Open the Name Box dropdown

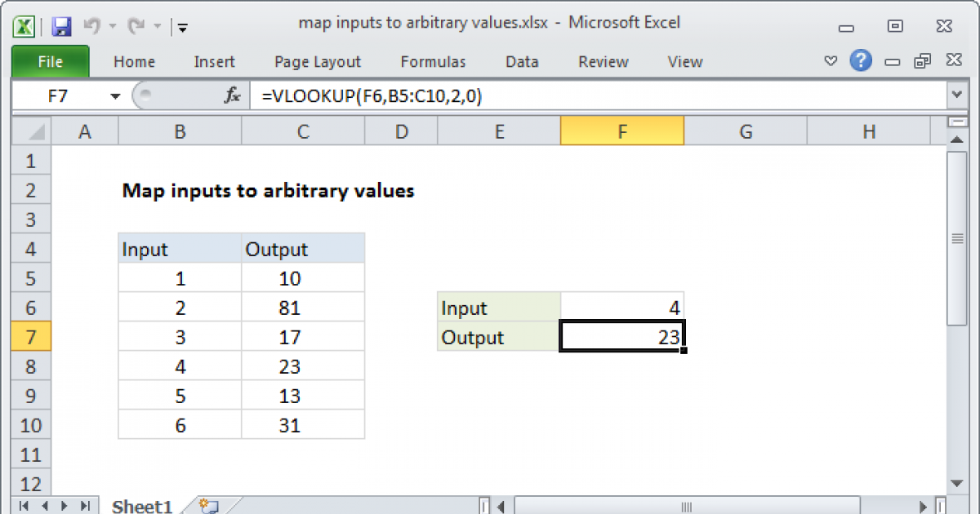115,96
